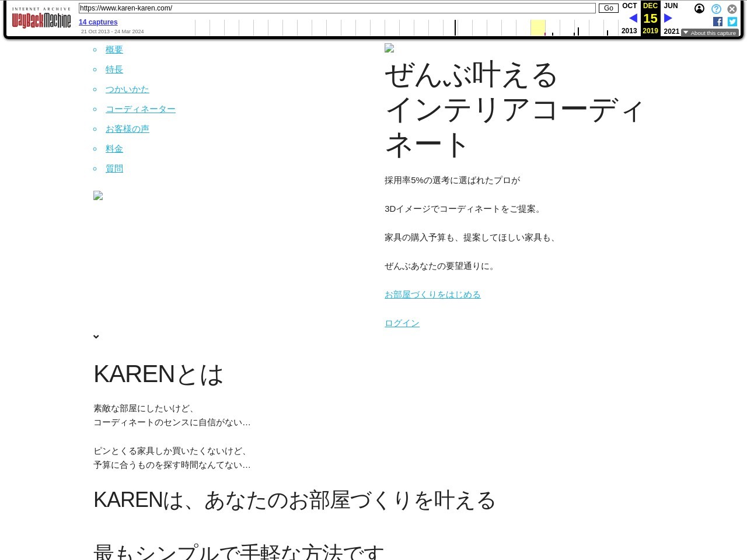Close the Wayback toolbar

click(732, 9)
